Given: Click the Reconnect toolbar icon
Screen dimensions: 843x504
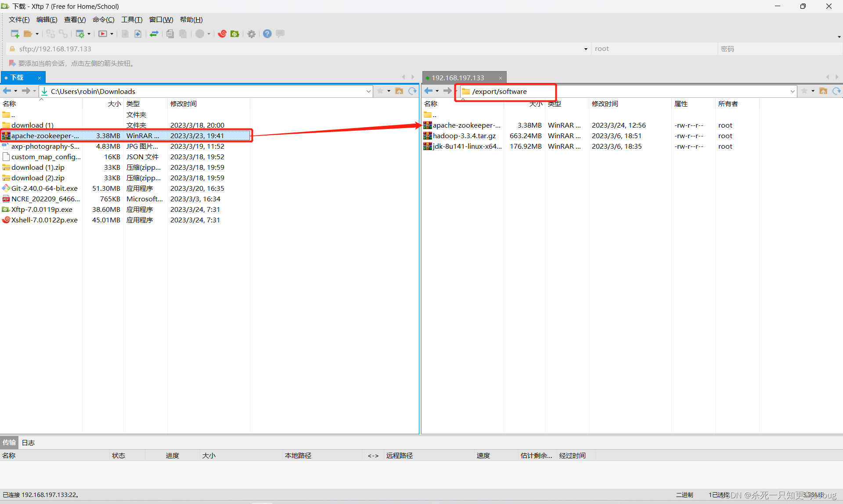Looking at the screenshot, I should (50, 34).
